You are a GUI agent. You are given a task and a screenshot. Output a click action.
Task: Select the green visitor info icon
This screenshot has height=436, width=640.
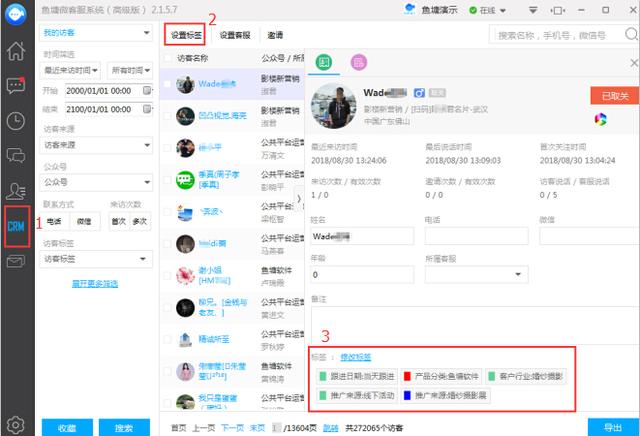click(324, 62)
